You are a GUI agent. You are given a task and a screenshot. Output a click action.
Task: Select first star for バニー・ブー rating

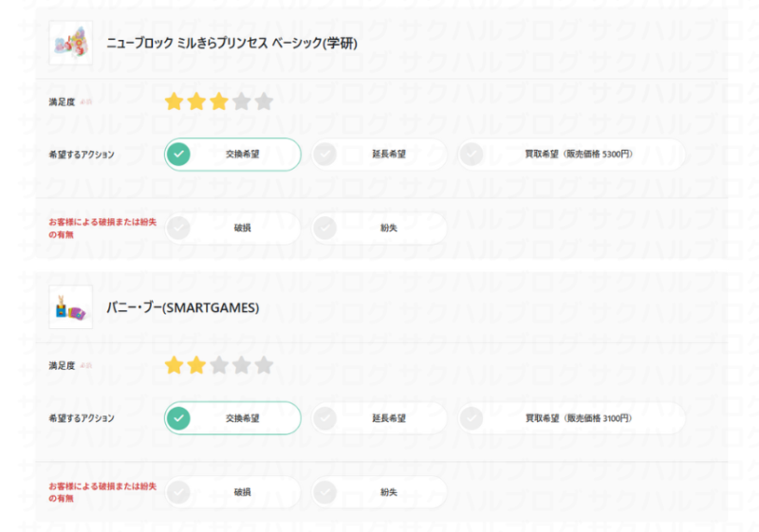[174, 365]
